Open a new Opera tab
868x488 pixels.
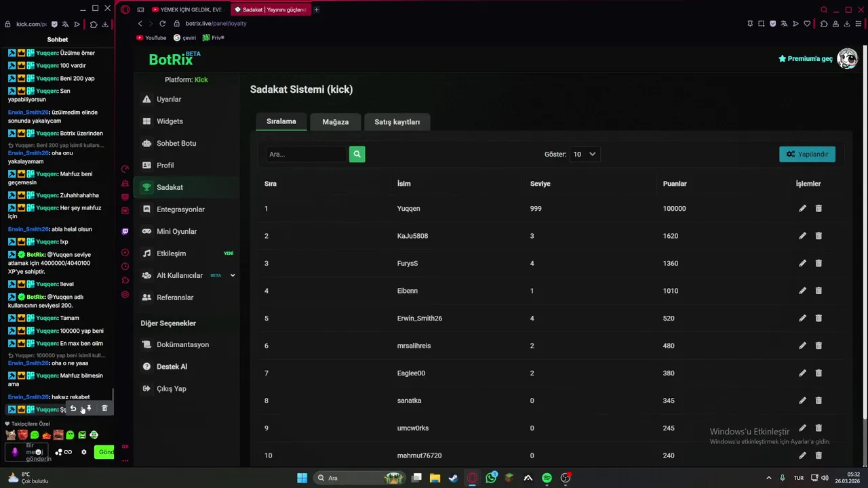pyautogui.click(x=317, y=9)
